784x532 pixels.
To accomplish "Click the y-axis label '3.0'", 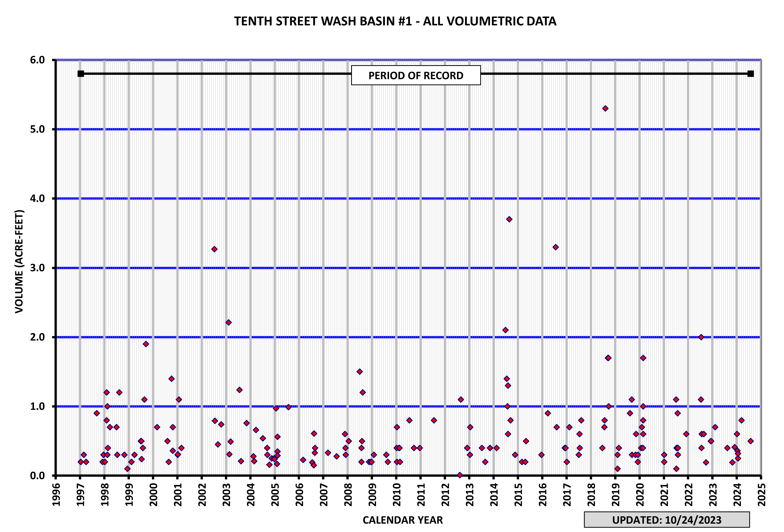I will [38, 268].
